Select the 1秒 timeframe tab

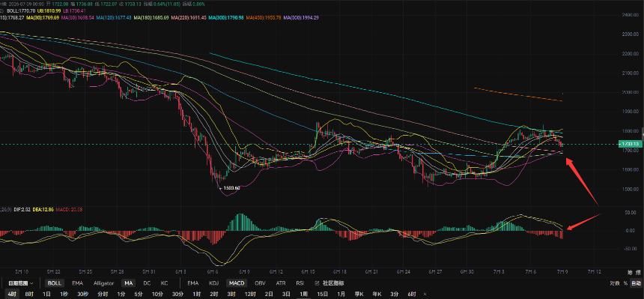click(64, 295)
